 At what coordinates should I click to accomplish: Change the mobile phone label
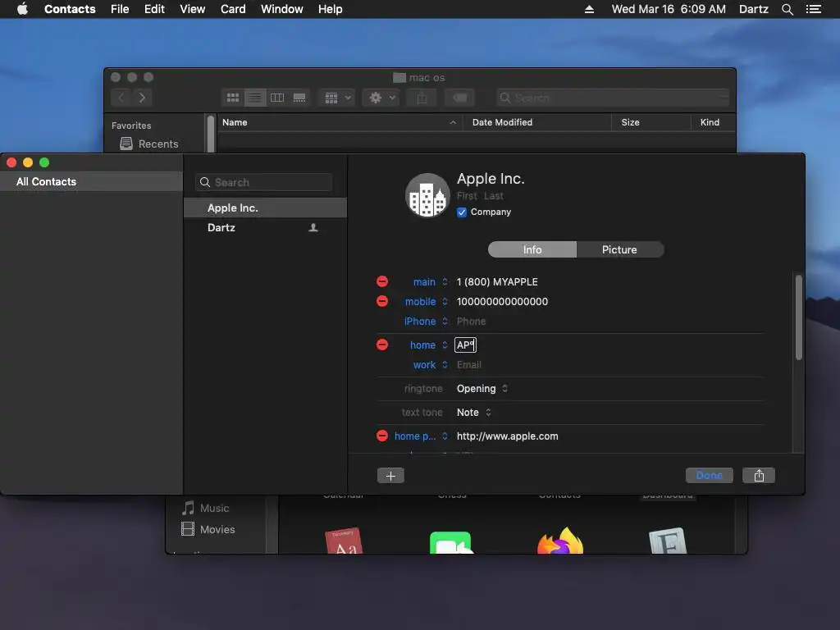click(426, 302)
